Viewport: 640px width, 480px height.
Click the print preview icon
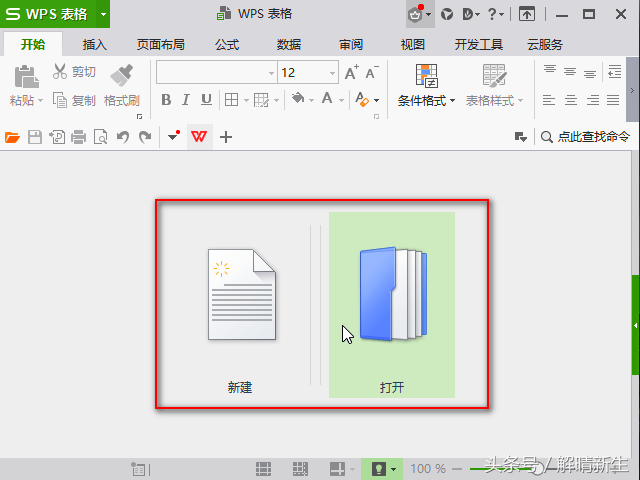pos(100,137)
